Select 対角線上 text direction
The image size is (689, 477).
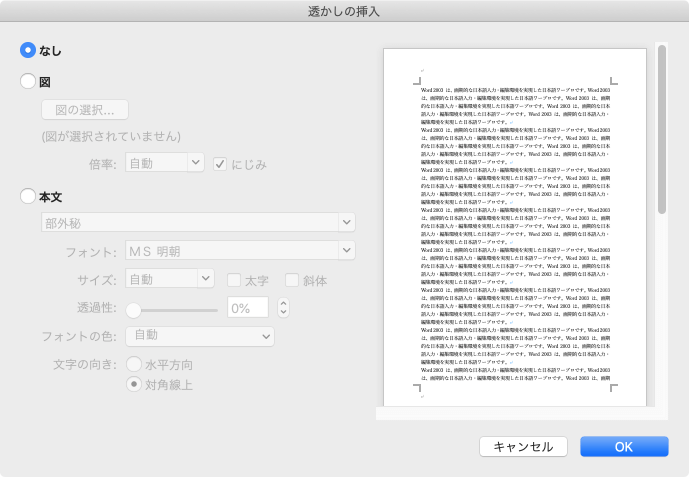tap(134, 384)
